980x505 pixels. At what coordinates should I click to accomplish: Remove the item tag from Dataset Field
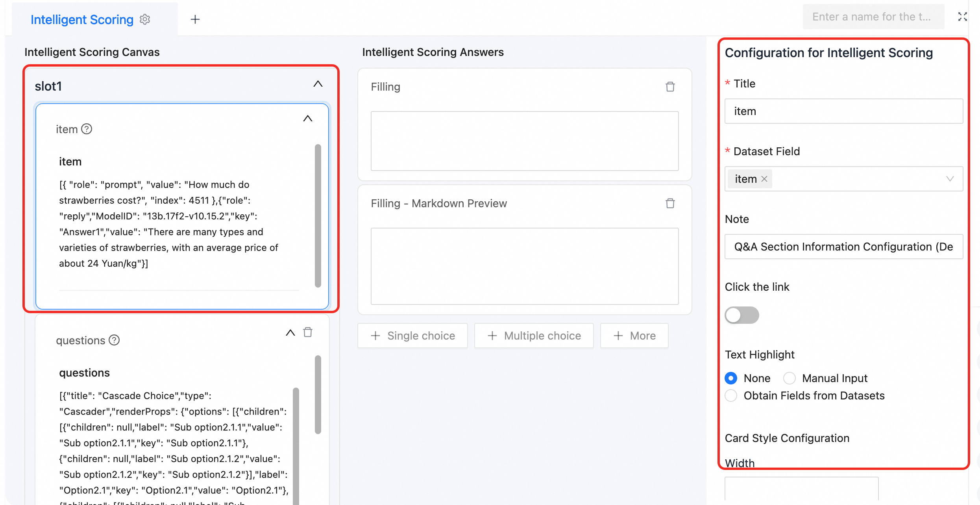tap(764, 179)
